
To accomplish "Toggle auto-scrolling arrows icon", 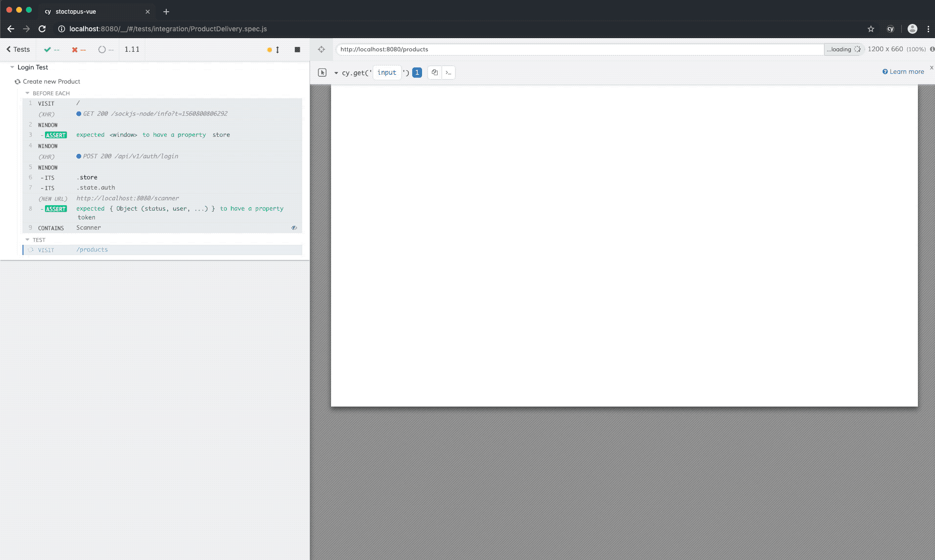I will pyautogui.click(x=277, y=49).
